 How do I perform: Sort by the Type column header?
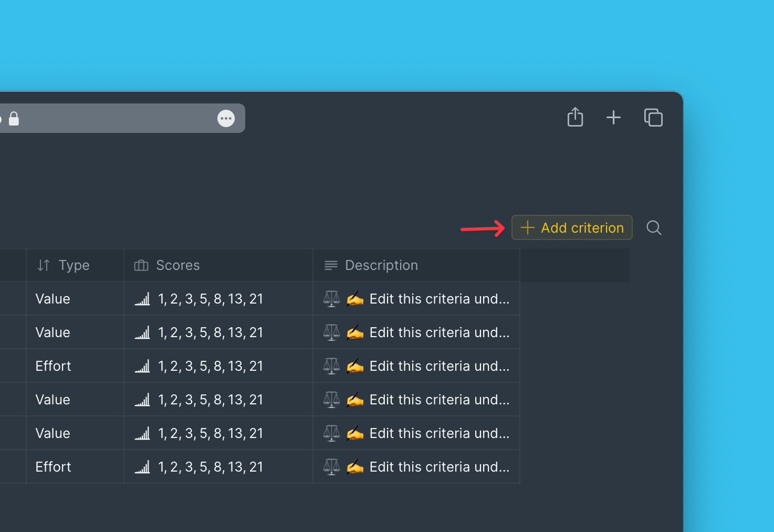tap(75, 265)
